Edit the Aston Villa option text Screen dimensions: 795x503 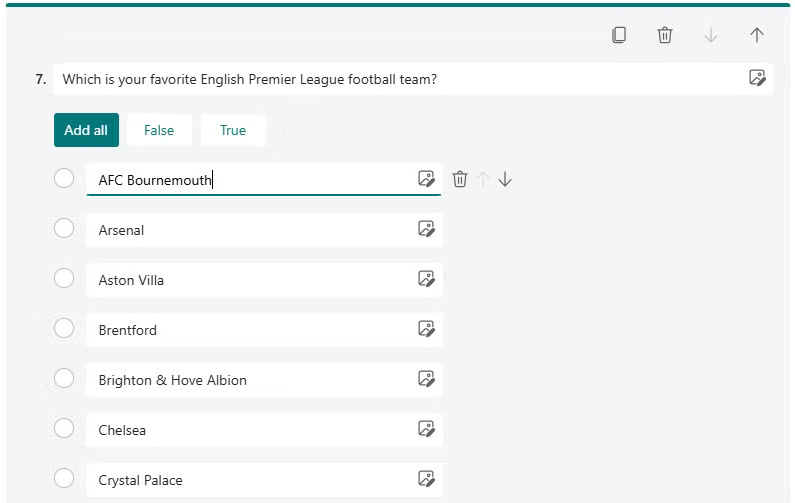250,280
